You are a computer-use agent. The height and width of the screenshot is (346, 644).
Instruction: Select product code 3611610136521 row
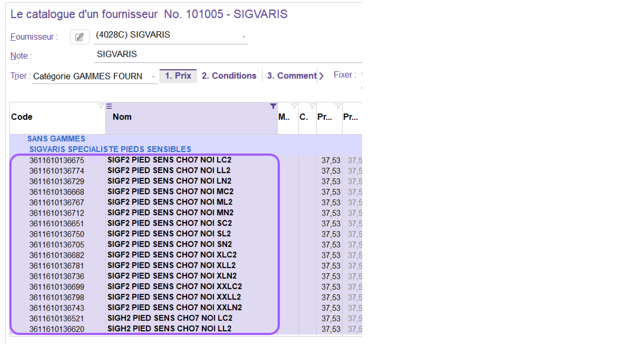57,319
